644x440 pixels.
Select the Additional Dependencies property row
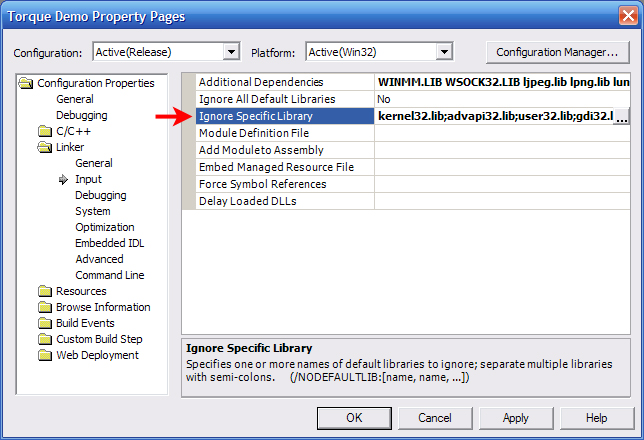(x=413, y=82)
